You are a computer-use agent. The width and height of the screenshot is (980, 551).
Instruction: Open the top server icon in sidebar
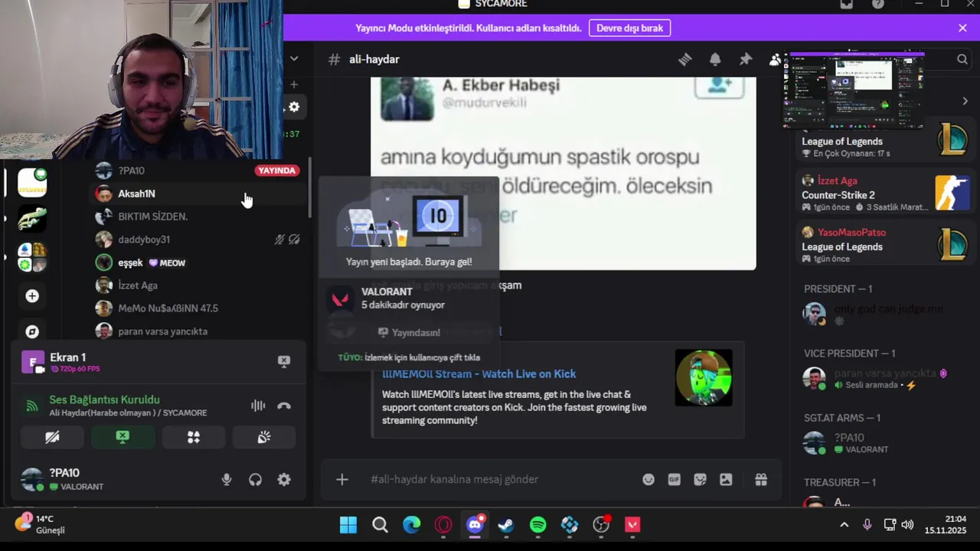(x=32, y=182)
